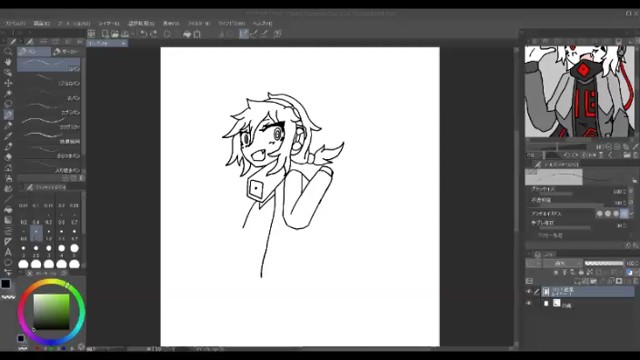Click the reference image in navigator panel

coord(580,91)
